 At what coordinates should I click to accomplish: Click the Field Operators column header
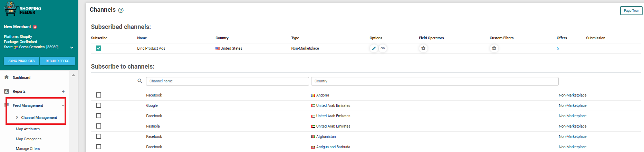(431, 38)
